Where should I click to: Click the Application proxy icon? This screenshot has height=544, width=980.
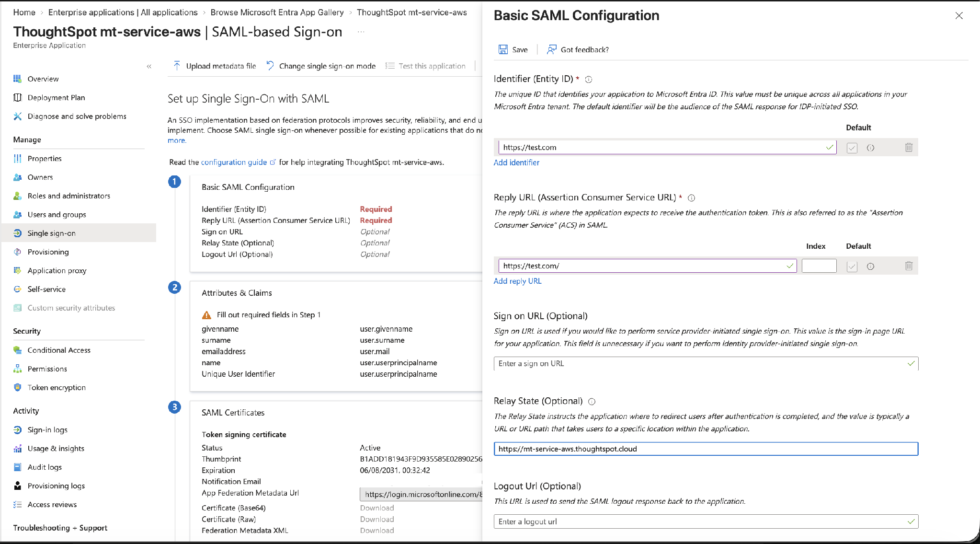point(18,270)
